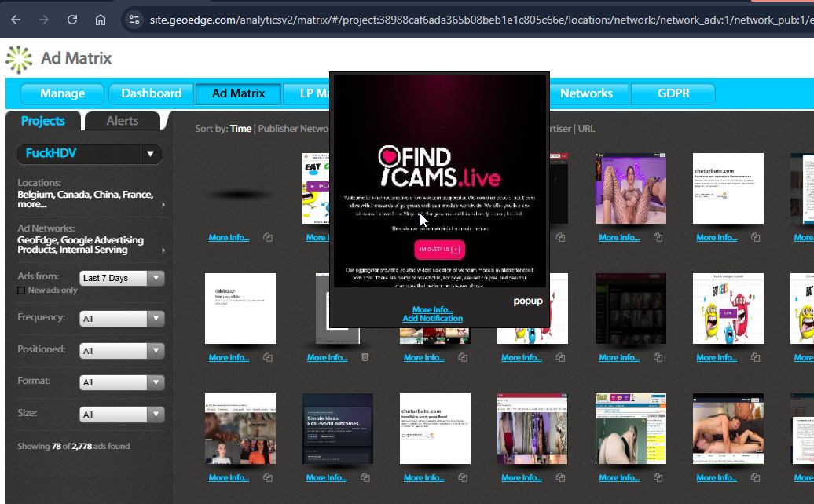Go to the GDPR tab
This screenshot has width=814, height=504.
[x=673, y=94]
